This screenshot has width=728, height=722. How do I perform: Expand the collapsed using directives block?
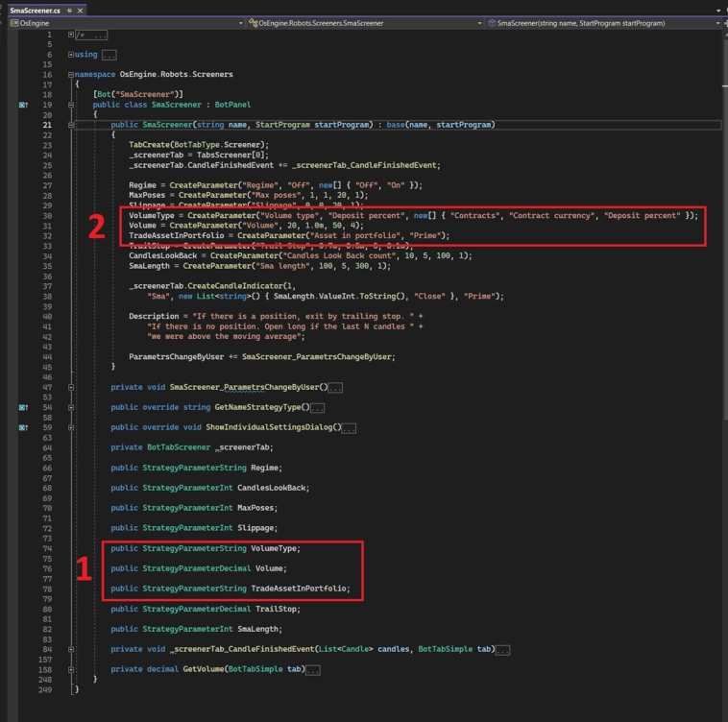pyautogui.click(x=71, y=55)
